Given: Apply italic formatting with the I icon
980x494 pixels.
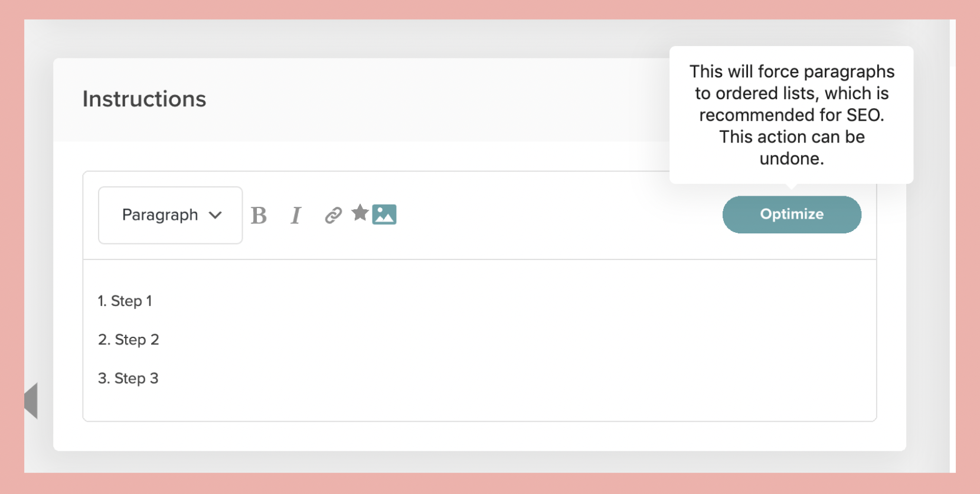Looking at the screenshot, I should click(296, 215).
